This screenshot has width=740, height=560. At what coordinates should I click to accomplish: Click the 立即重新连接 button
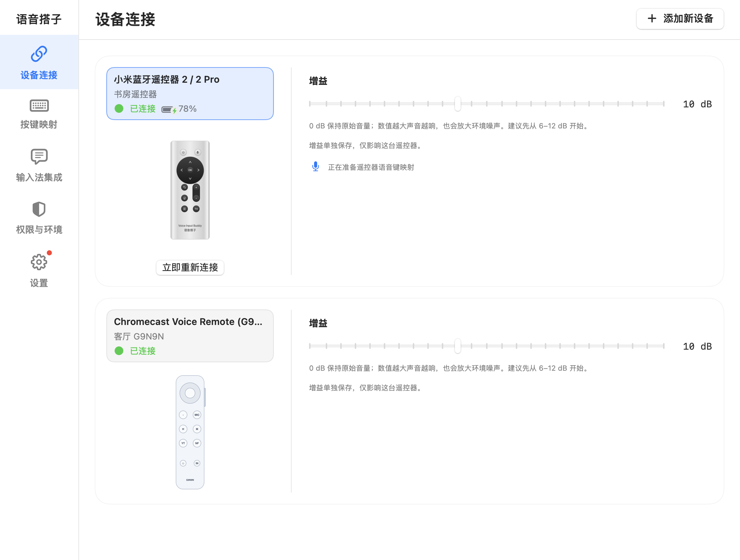(x=190, y=268)
